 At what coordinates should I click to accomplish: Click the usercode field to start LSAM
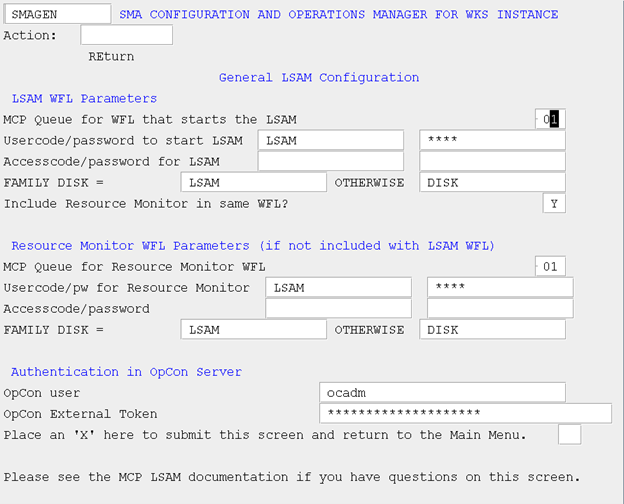coord(331,140)
